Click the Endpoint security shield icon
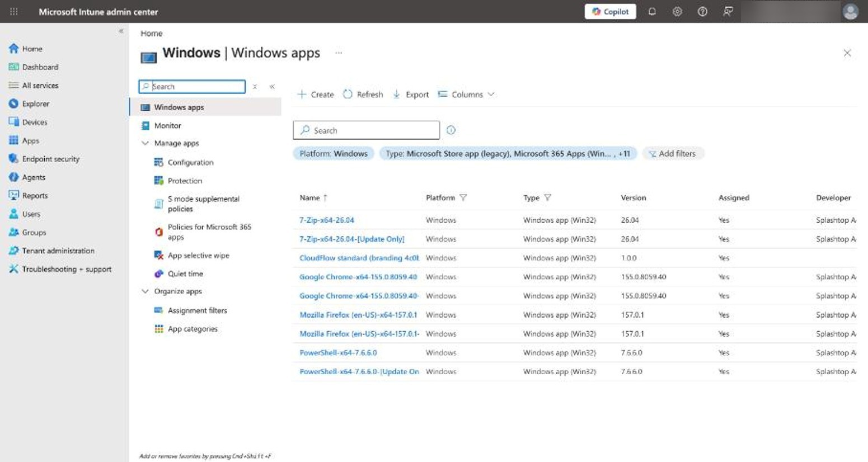 tap(13, 159)
